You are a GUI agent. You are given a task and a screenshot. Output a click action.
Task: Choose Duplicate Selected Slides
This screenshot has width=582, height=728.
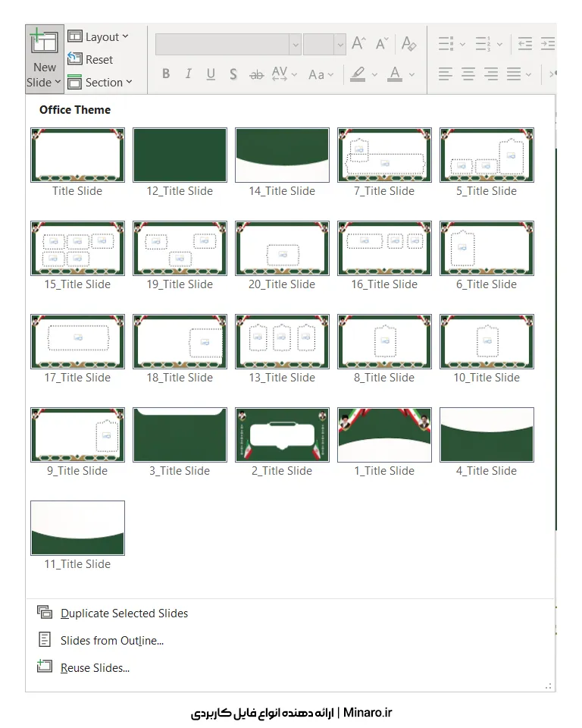290,613
